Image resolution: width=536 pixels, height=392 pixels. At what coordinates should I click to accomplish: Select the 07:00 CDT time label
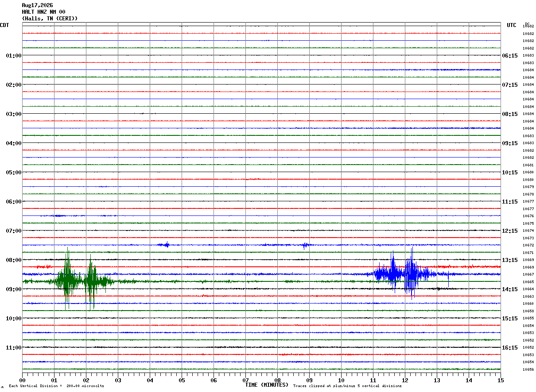(x=14, y=231)
